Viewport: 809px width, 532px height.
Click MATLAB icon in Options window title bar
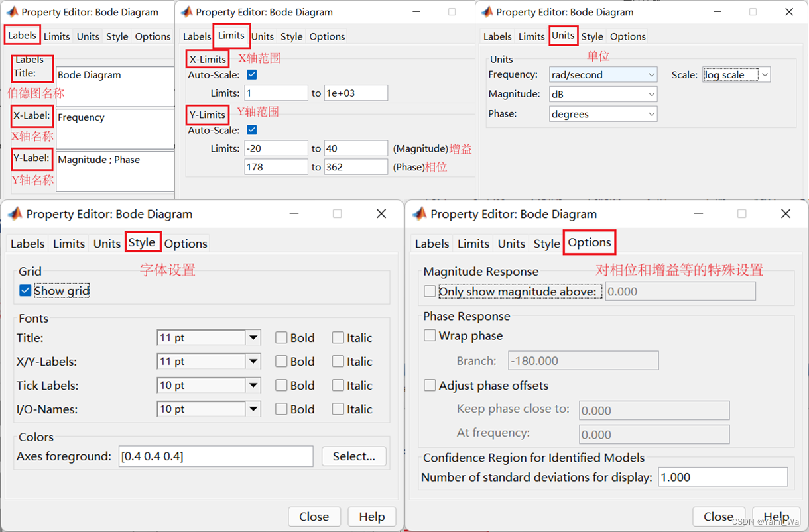click(x=418, y=214)
